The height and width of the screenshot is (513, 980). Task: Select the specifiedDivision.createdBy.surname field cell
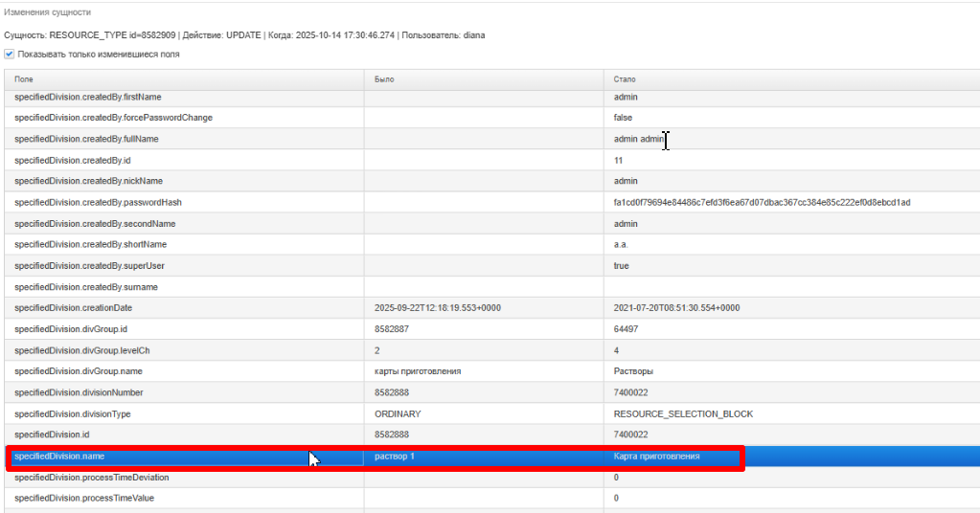[x=184, y=287]
